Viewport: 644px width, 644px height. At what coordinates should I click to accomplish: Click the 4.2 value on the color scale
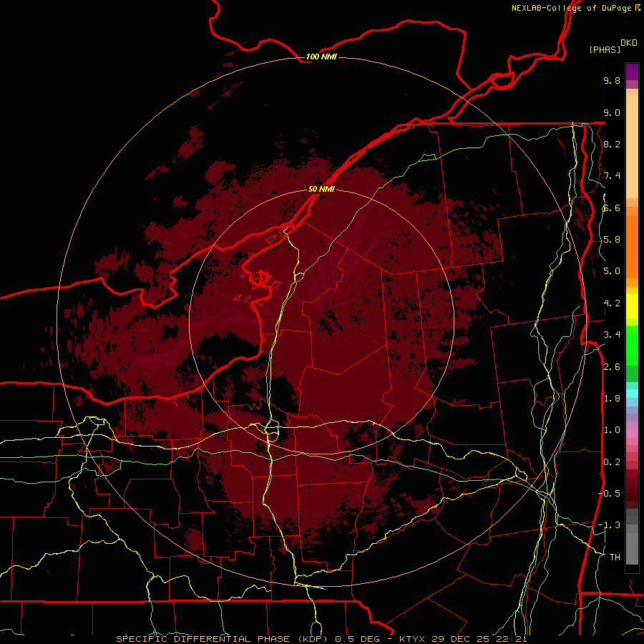click(x=612, y=303)
